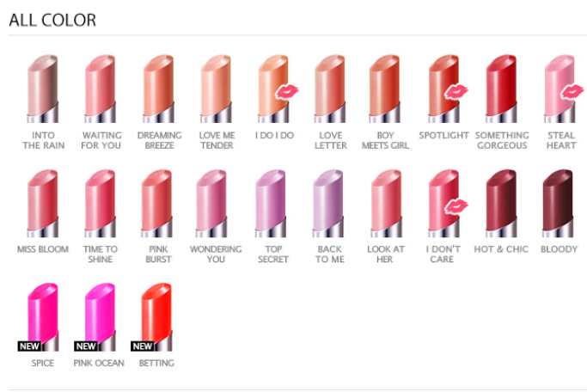Image resolution: width=587 pixels, height=392 pixels.
Task: Click the STEAL HEART label text
Action: tap(561, 140)
